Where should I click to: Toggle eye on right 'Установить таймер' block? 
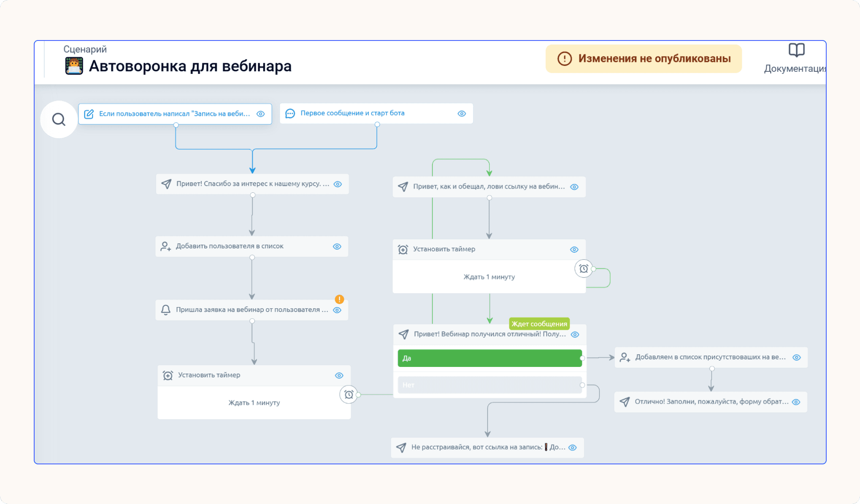click(574, 249)
